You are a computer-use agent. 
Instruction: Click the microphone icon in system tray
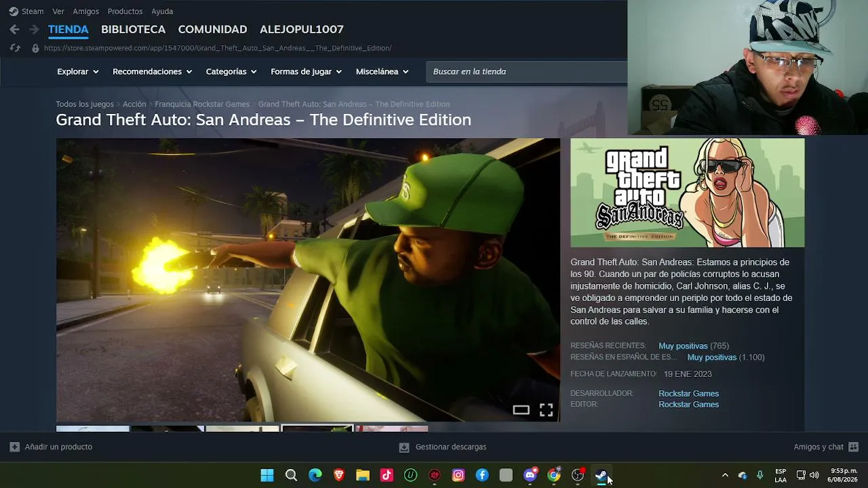click(x=759, y=475)
